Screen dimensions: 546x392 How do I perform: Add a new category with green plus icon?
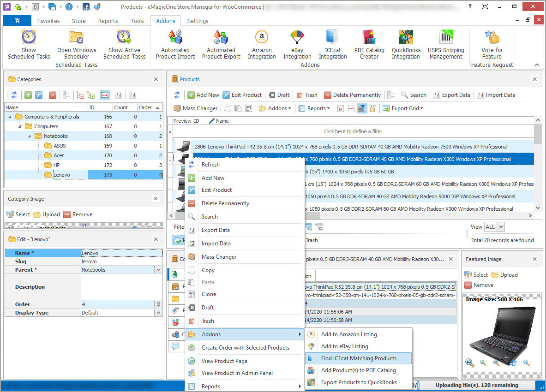click(28, 95)
